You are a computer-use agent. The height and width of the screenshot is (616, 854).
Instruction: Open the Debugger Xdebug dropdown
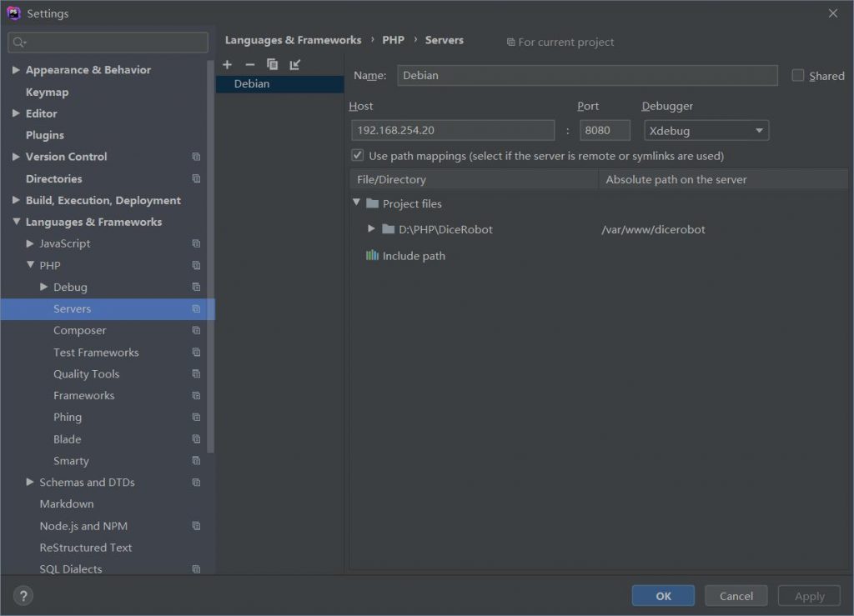[x=706, y=131]
